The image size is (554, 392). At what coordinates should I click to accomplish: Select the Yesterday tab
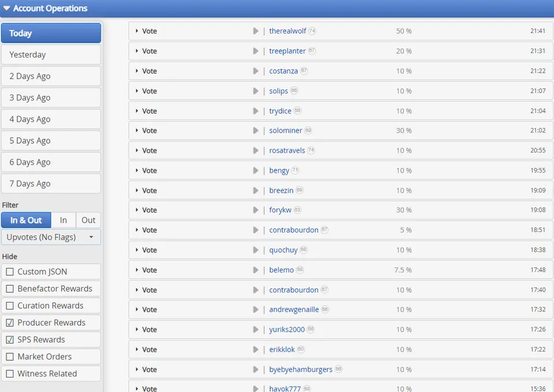(51, 55)
